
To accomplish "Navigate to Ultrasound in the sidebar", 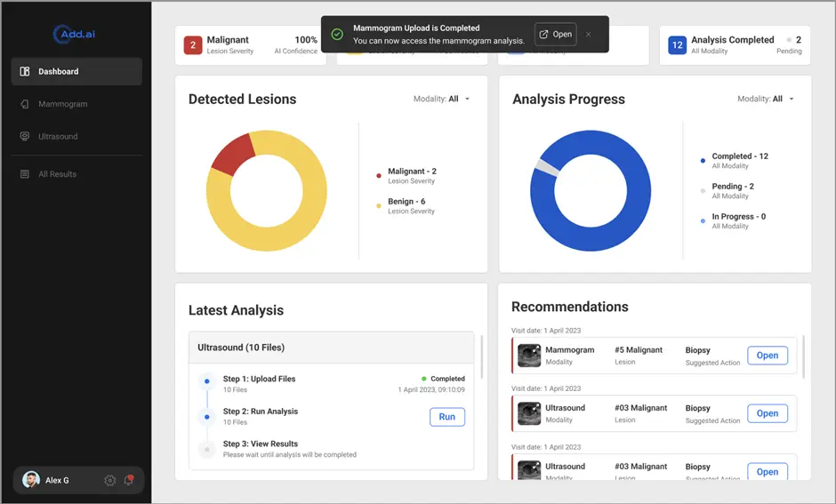I will coord(58,137).
